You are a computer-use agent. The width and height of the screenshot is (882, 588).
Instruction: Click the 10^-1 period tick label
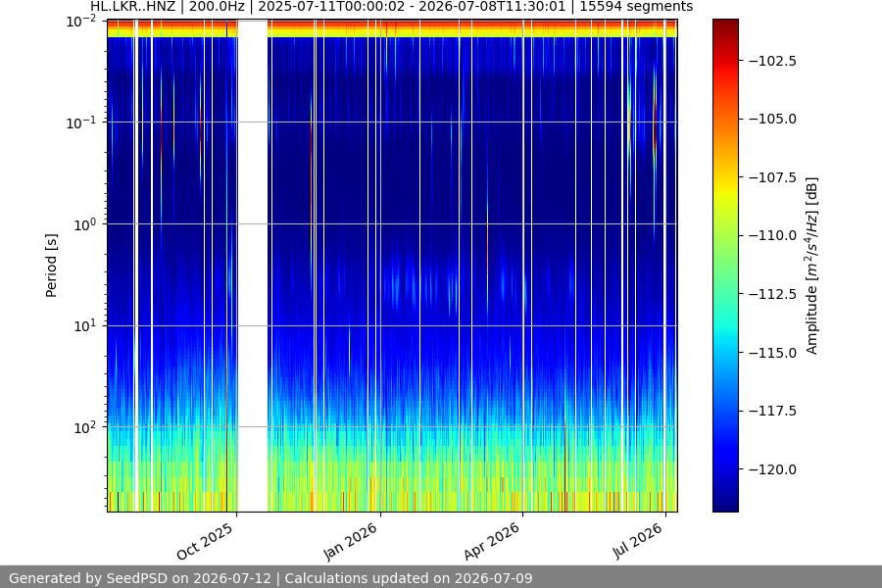coord(81,123)
